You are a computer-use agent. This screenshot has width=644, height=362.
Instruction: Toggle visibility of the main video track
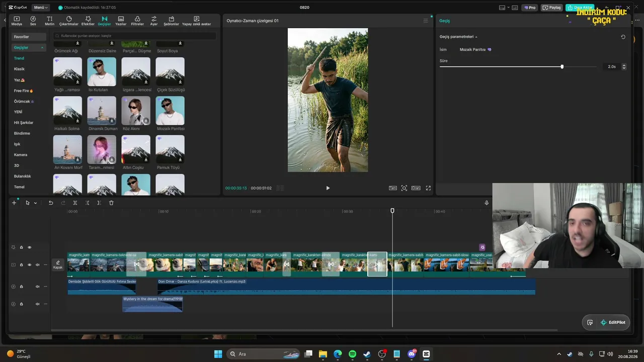click(29, 264)
